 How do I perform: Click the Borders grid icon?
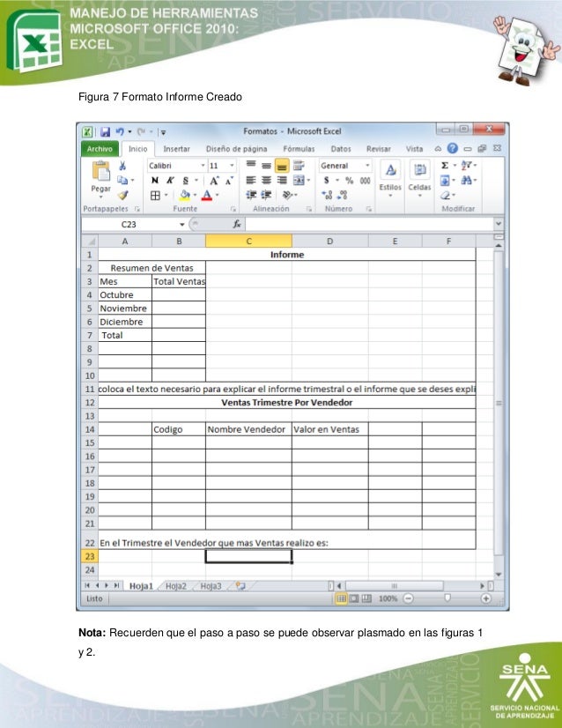[155, 196]
